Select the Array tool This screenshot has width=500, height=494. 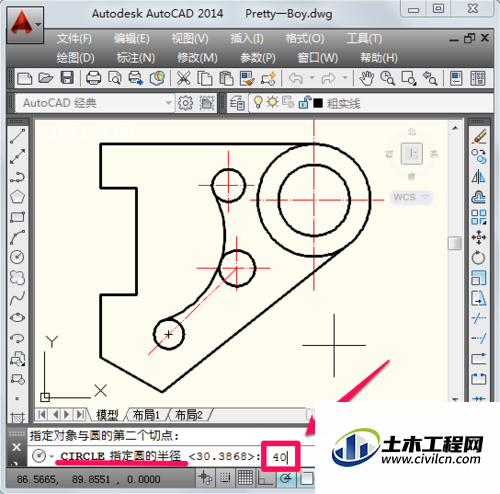click(479, 217)
